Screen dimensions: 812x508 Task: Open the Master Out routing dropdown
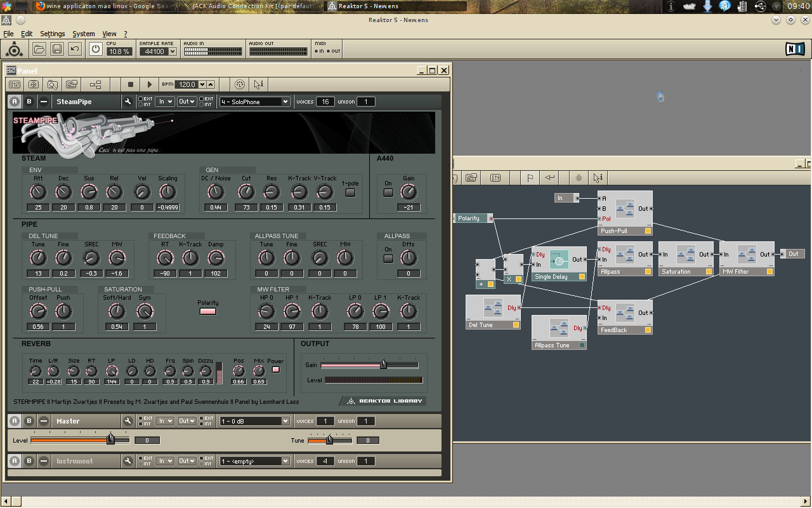pos(187,421)
